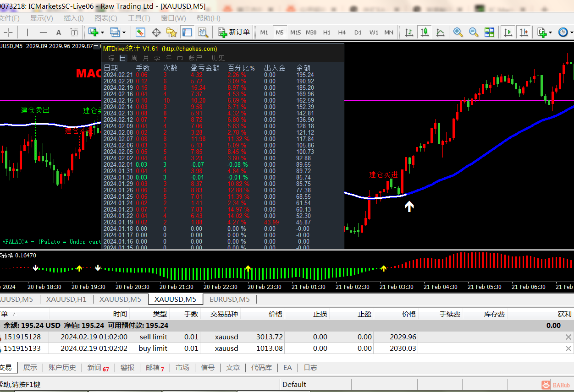This screenshot has height=392, width=574.
Task: Sort orders by 时间 column header
Action: 89,314
